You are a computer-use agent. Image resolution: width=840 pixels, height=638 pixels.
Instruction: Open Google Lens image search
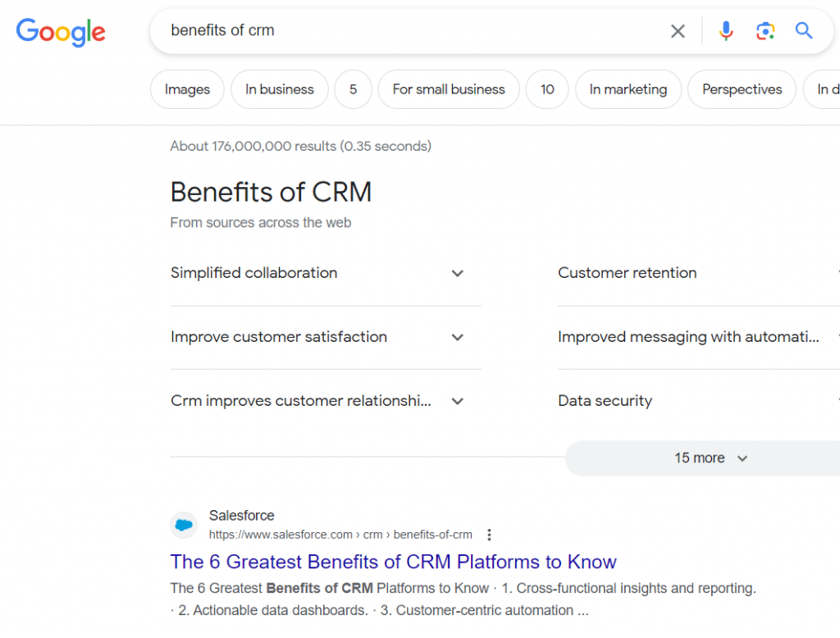[x=765, y=31]
